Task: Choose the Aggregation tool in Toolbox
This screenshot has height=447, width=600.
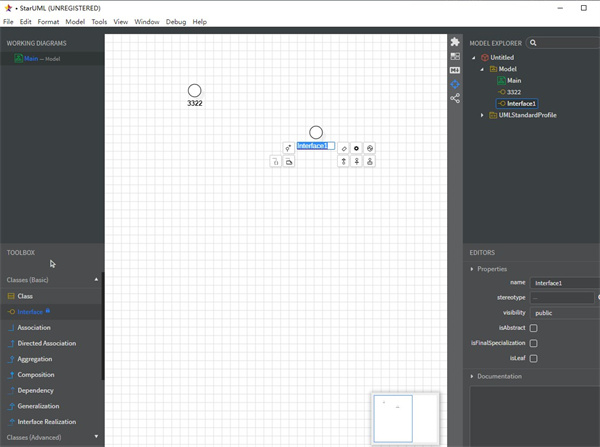Action: coord(35,359)
